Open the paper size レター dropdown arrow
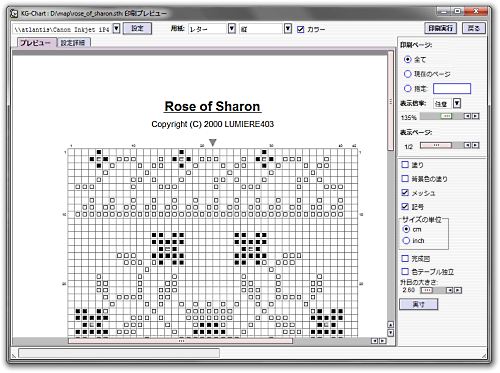This screenshot has width=500, height=373. 232,28
